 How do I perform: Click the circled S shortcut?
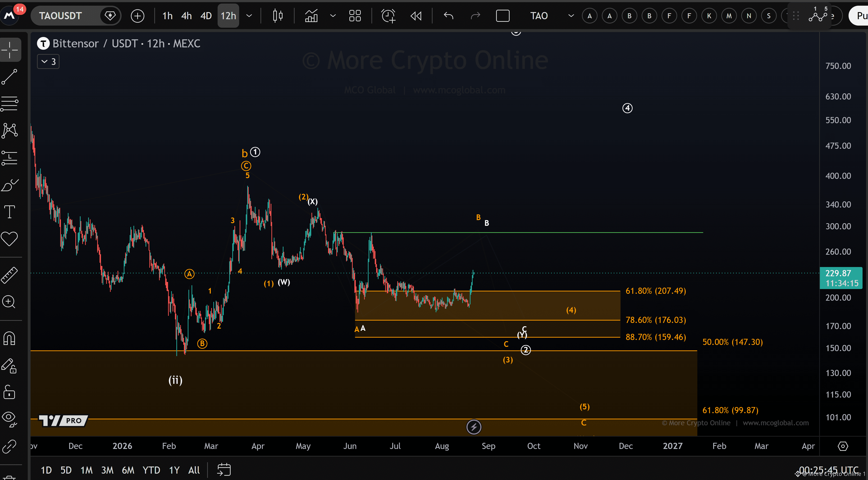click(x=769, y=16)
